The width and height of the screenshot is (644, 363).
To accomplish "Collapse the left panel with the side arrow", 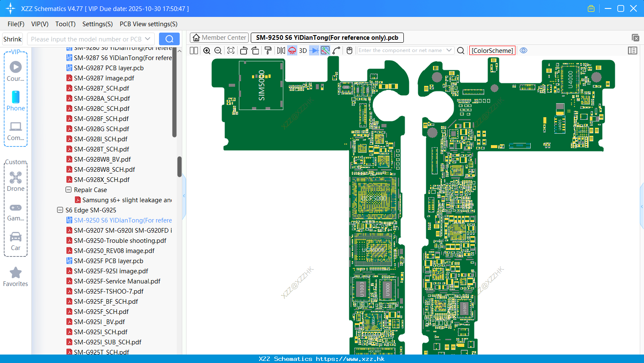I will (184, 195).
